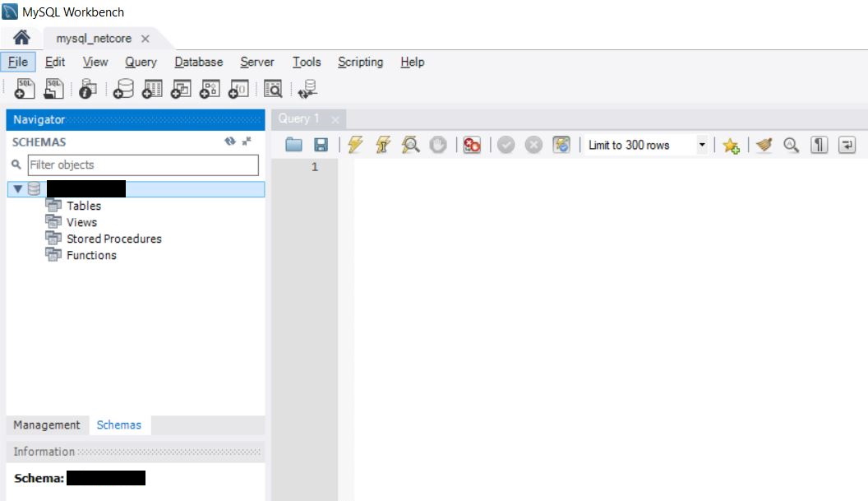Viewport: 868px width, 501px height.
Task: Open a new SQL tab for queries
Action: 25,89
